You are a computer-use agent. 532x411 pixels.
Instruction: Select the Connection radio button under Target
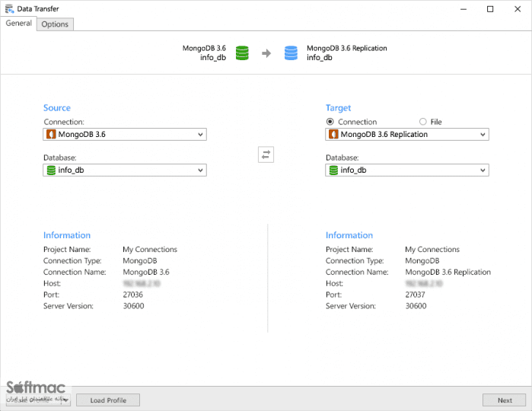(x=330, y=122)
